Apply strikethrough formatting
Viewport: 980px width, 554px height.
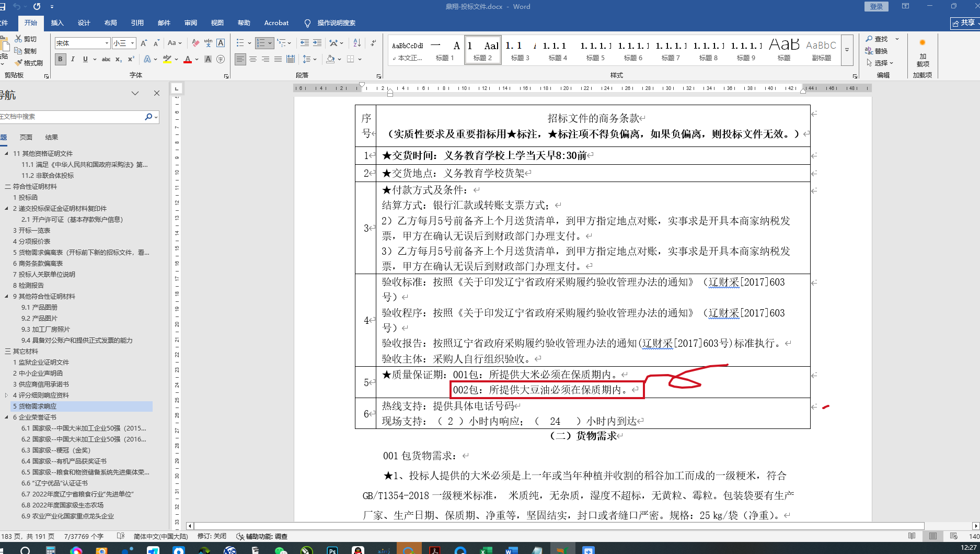point(106,59)
